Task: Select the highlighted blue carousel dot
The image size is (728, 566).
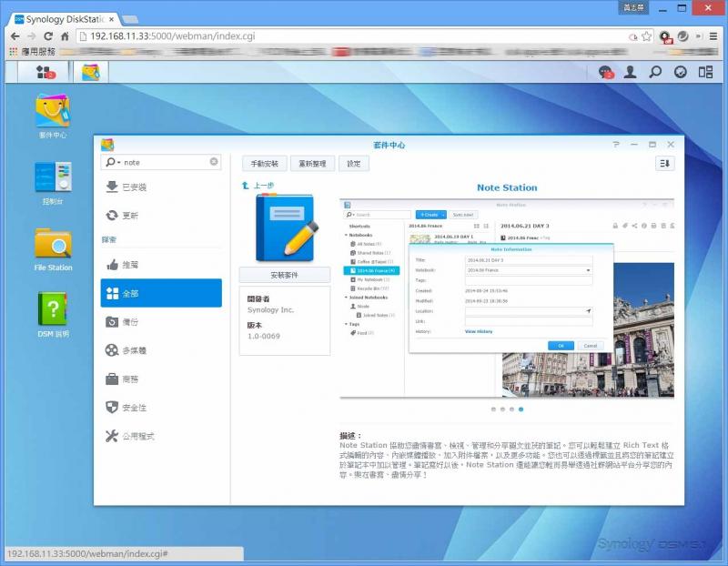Action: click(x=521, y=409)
